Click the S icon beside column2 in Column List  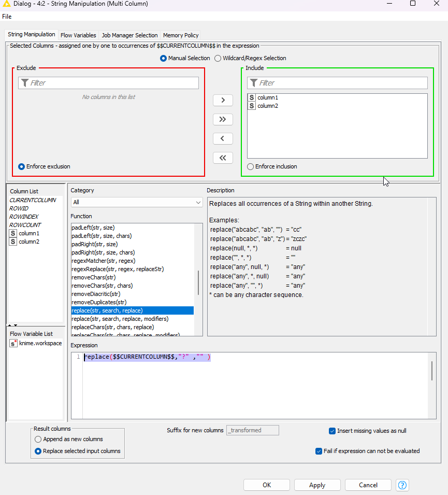pos(13,242)
